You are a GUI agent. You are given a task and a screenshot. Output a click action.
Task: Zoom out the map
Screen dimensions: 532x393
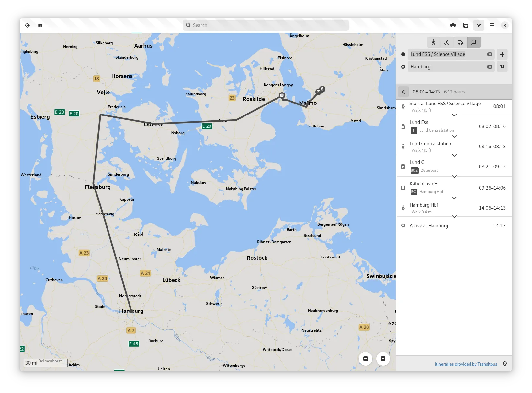click(x=366, y=359)
